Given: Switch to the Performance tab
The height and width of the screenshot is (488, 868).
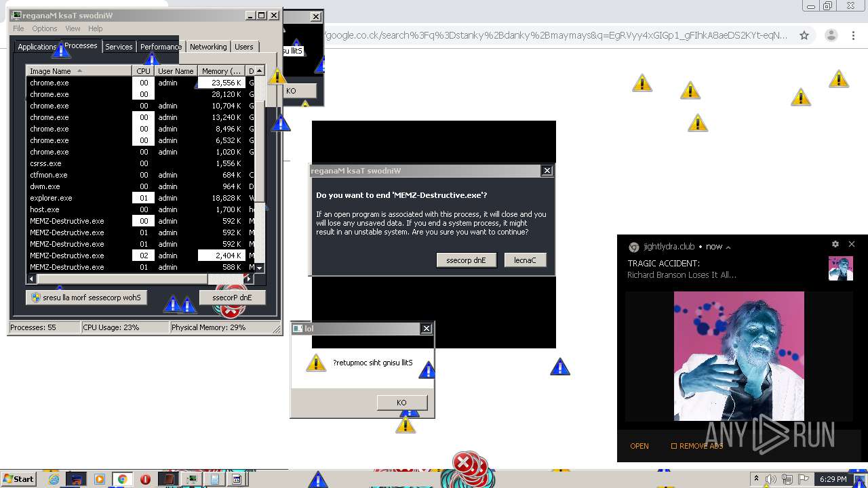Looking at the screenshot, I should point(161,47).
